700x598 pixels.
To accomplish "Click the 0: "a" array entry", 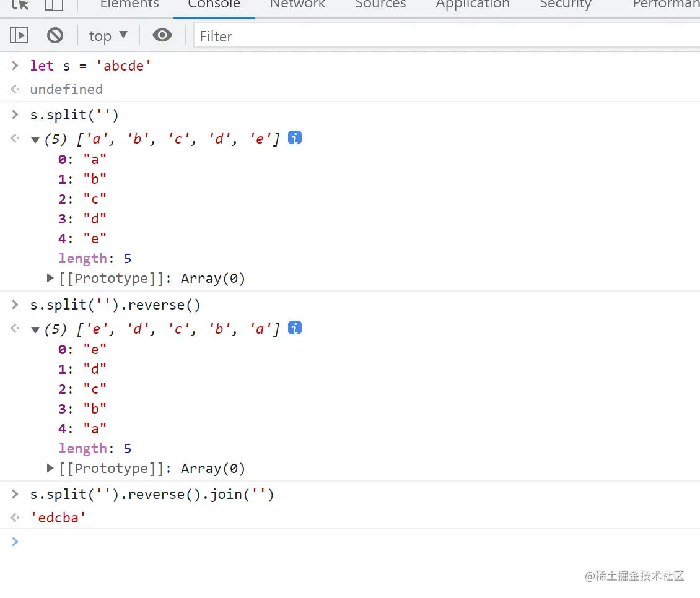I will pyautogui.click(x=82, y=159).
